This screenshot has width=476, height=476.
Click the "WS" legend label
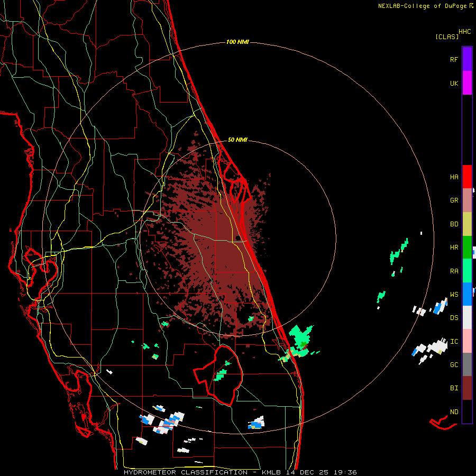(454, 295)
